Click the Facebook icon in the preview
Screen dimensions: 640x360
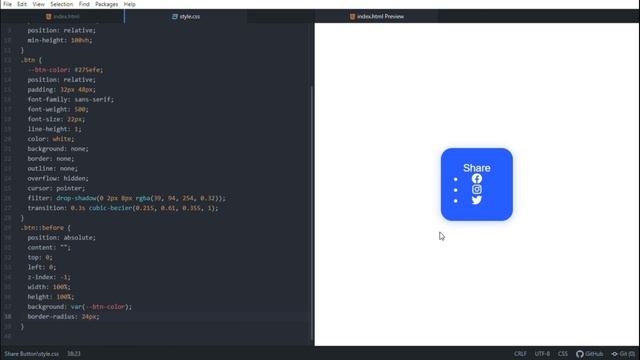pyautogui.click(x=476, y=179)
